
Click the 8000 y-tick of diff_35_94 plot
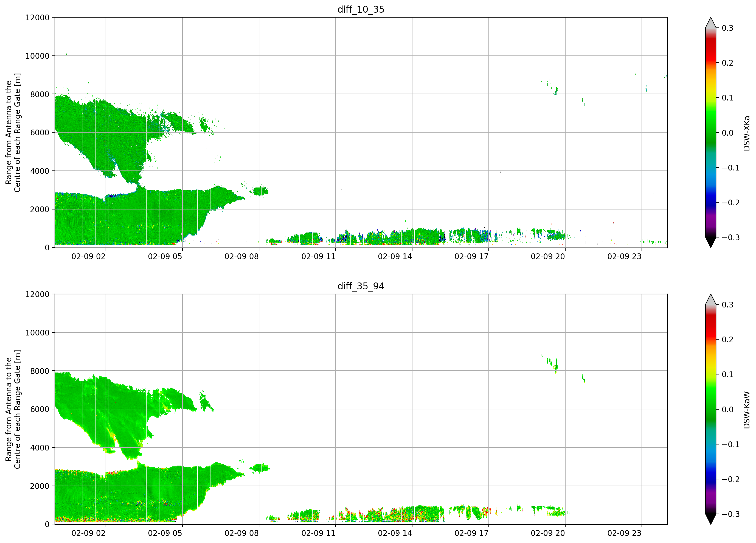(40, 371)
